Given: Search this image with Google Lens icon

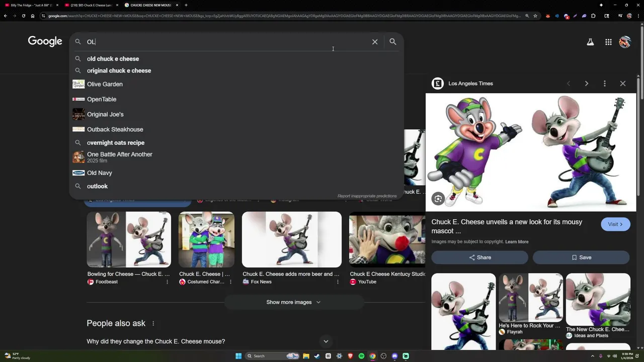Looking at the screenshot, I should click(438, 199).
